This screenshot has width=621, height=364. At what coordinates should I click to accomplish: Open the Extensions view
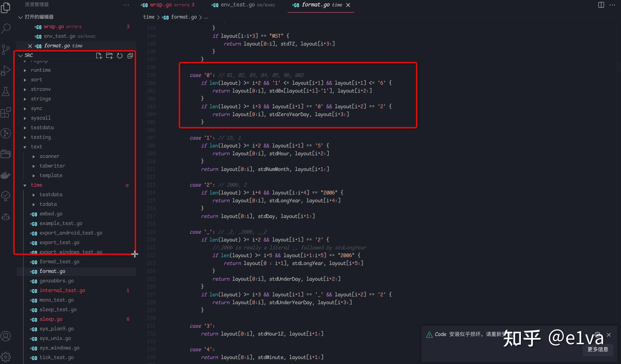tap(6, 113)
